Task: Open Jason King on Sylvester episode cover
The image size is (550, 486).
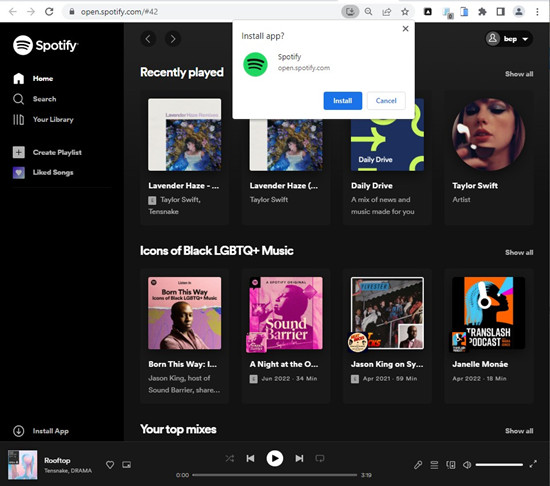Action: click(x=387, y=313)
